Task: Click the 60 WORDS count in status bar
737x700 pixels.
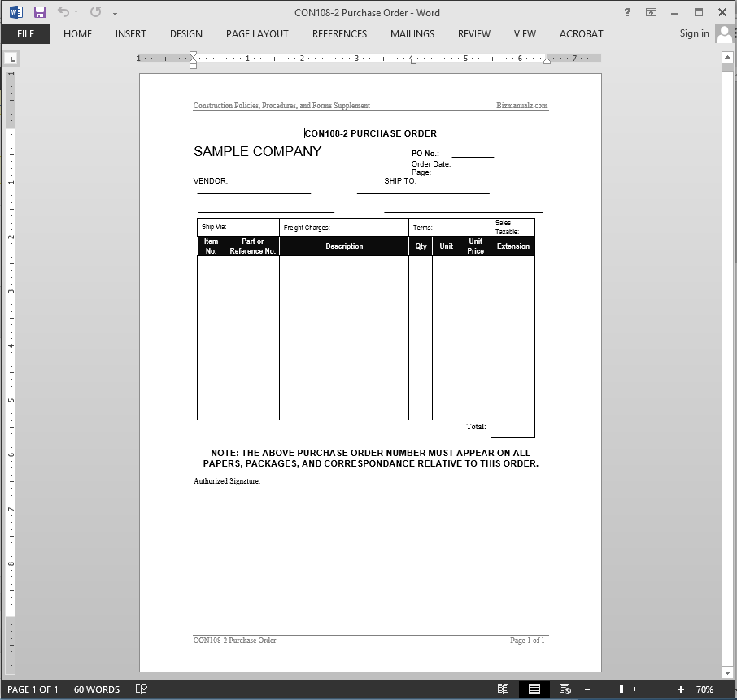Action: (97, 689)
